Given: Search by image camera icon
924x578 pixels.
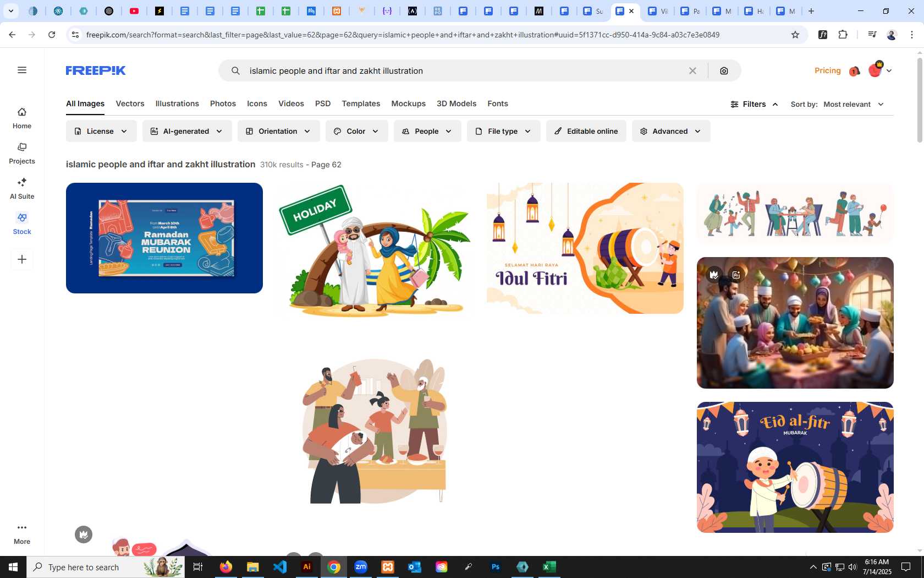Looking at the screenshot, I should click(724, 70).
